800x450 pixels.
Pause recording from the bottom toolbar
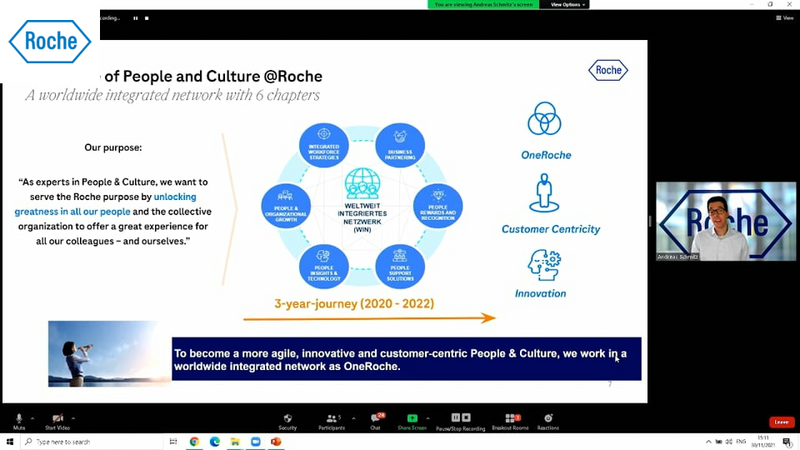(456, 417)
